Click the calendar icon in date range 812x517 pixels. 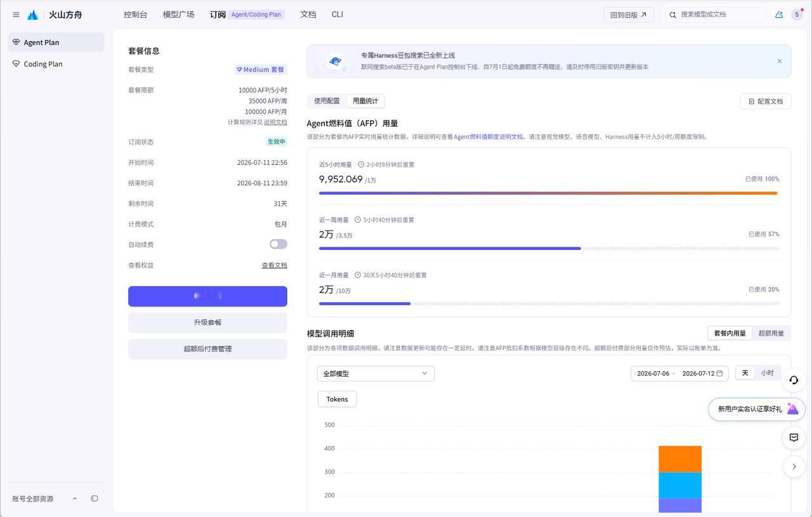719,374
